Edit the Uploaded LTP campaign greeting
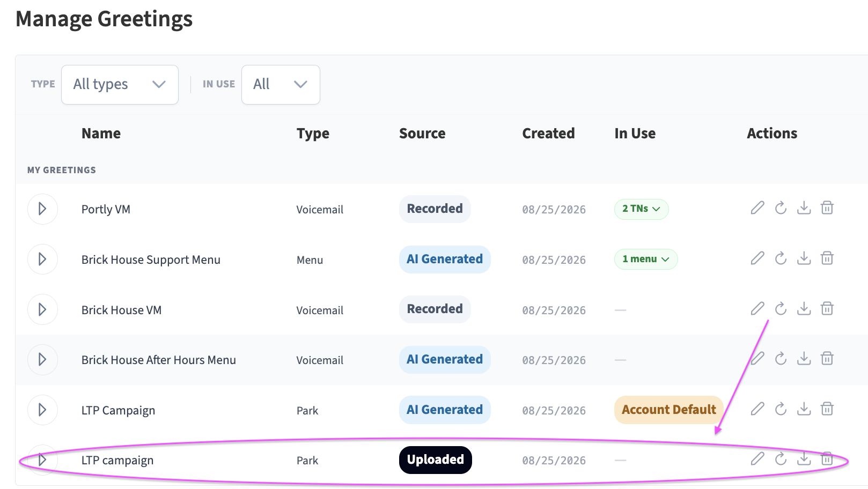This screenshot has height=489, width=868. (757, 458)
